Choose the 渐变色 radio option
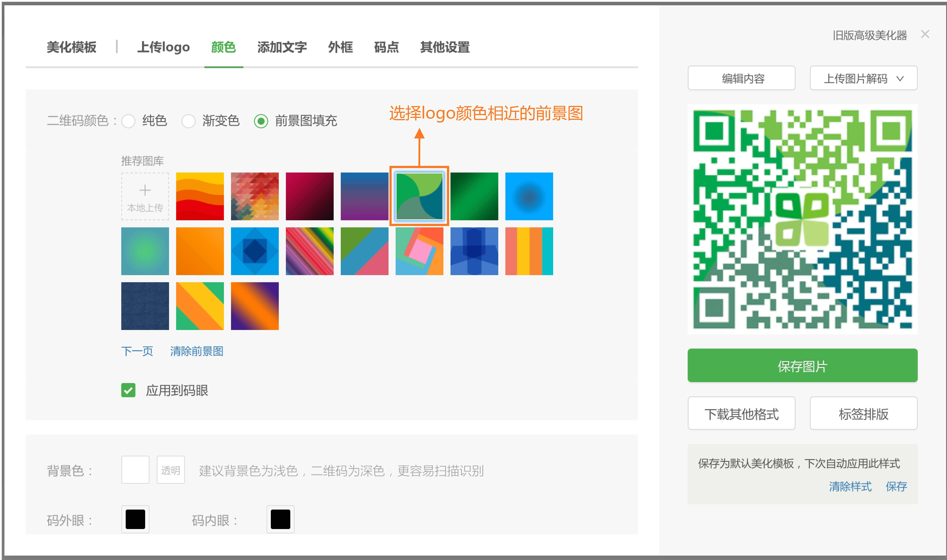Screen dimensions: 947x560 (x=188, y=121)
